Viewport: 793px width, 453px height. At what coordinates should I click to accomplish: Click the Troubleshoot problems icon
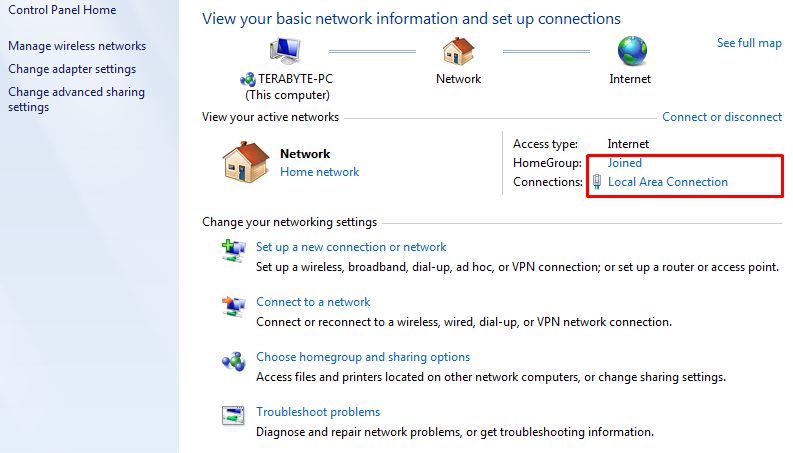click(x=233, y=416)
